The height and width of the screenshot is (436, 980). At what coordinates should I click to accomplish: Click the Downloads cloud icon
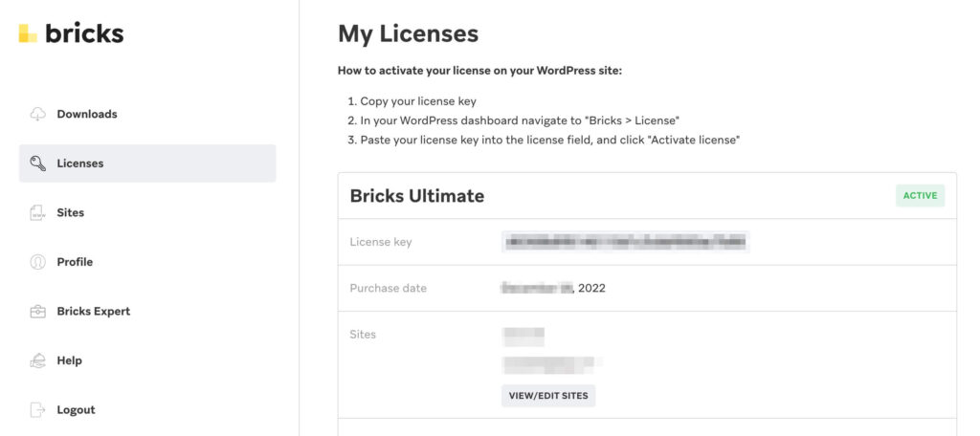click(x=38, y=114)
